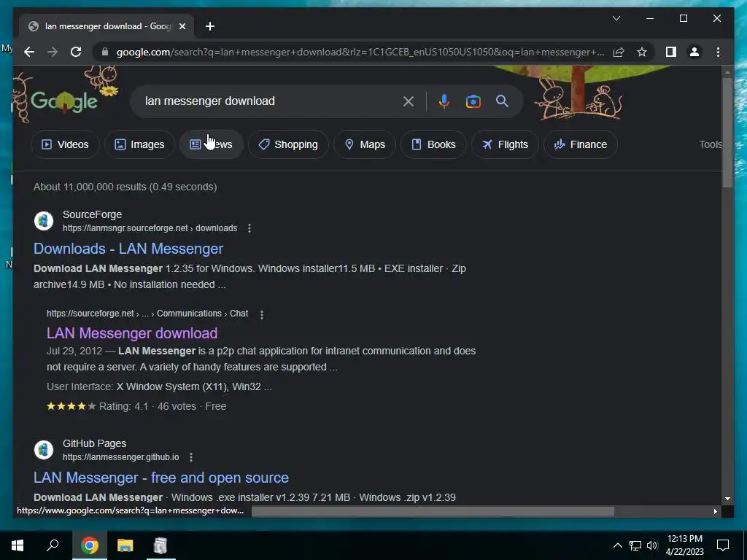Click the Chrome taskbar icon
Screen dimensions: 747x560
point(90,545)
